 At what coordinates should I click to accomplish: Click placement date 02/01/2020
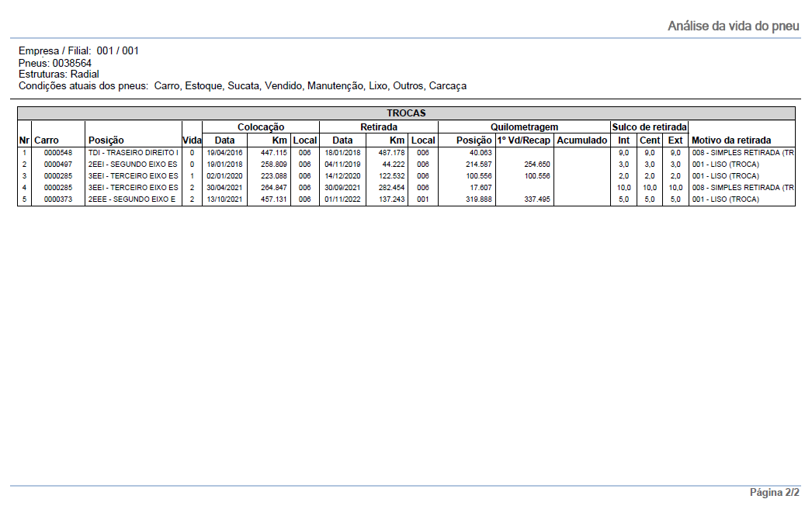[225, 176]
